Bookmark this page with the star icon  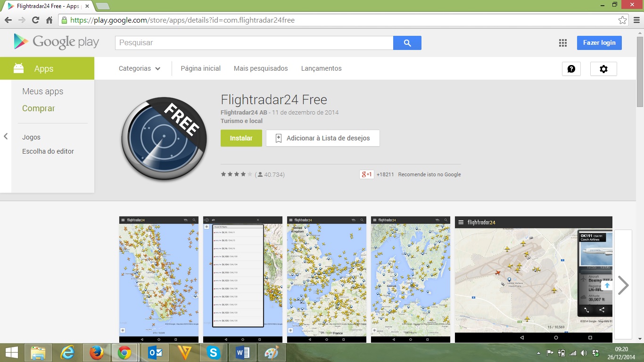coord(622,20)
